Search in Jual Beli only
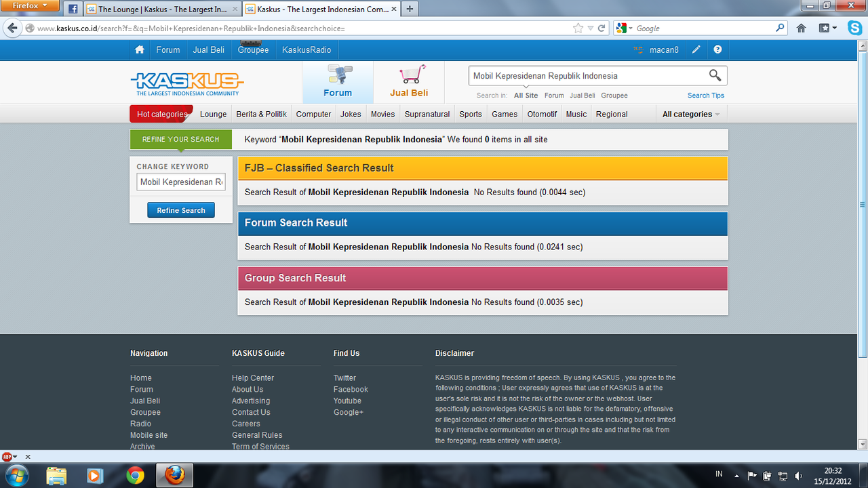The height and width of the screenshot is (488, 868). click(x=583, y=96)
